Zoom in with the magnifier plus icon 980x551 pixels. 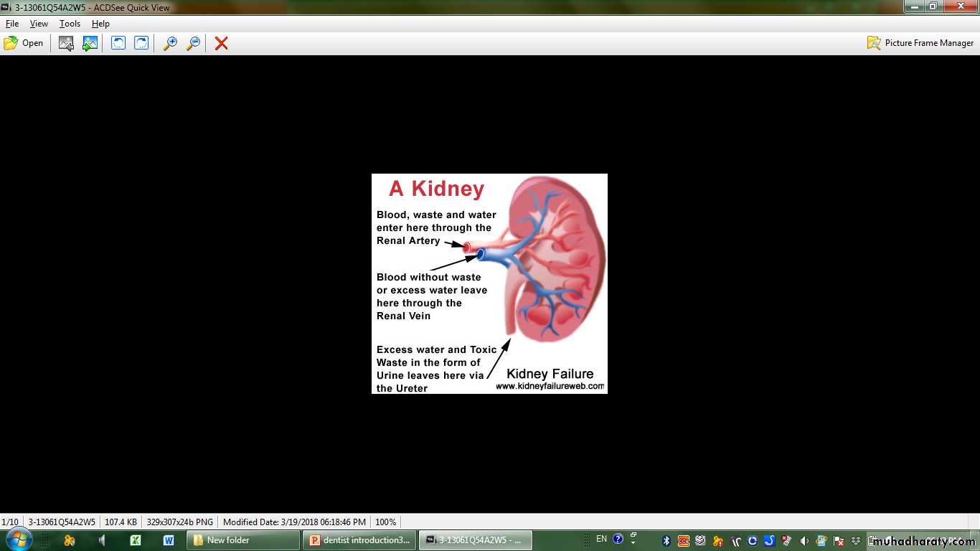click(170, 43)
